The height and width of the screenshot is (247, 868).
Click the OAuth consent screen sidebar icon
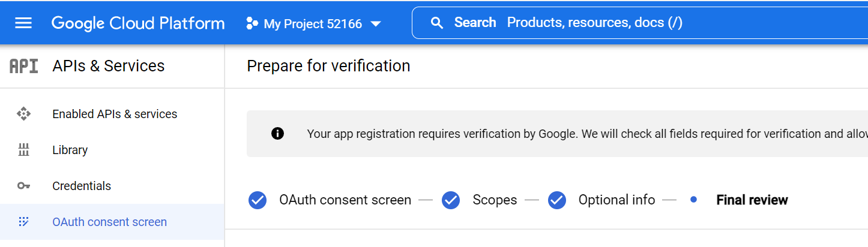point(23,222)
